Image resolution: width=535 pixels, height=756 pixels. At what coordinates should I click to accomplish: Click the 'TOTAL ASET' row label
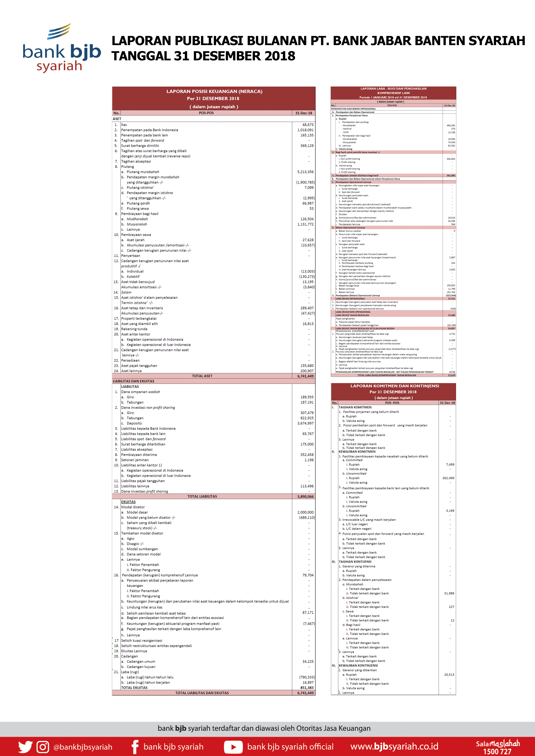click(x=202, y=376)
